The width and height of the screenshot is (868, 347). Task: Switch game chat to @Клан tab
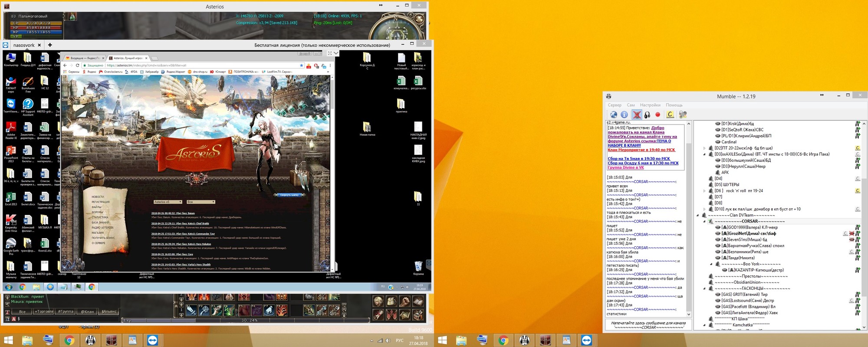(87, 311)
